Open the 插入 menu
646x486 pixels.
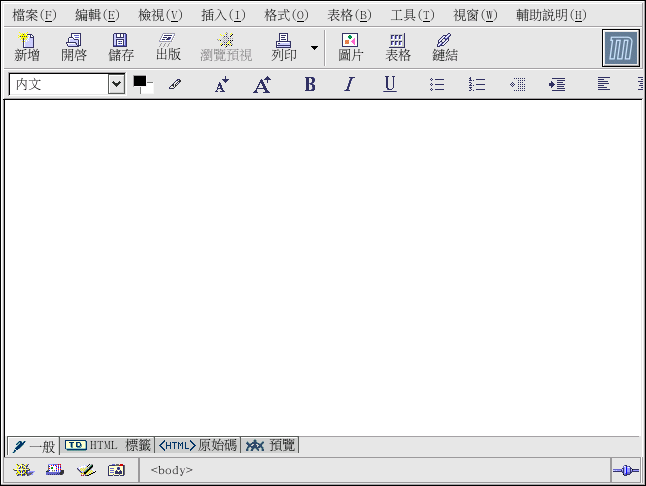pos(222,15)
